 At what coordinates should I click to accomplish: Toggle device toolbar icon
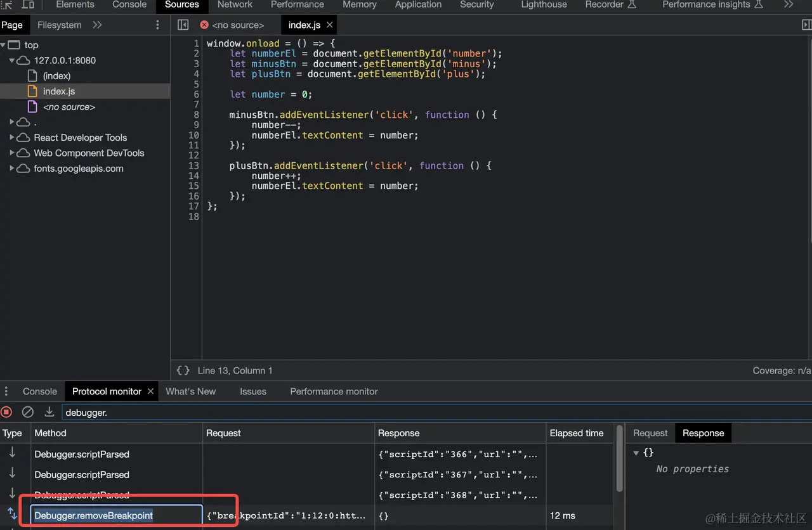click(x=28, y=4)
